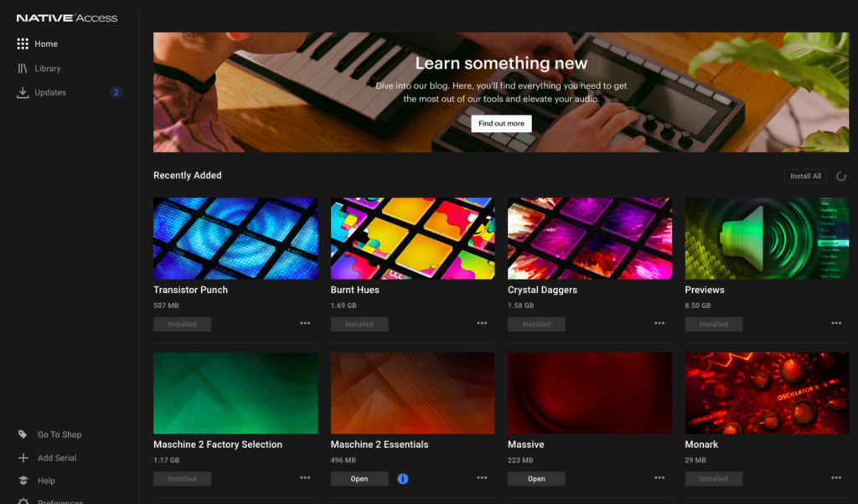This screenshot has width=858, height=504.
Task: Select the Crystal Daggers thumbnail
Action: click(590, 239)
